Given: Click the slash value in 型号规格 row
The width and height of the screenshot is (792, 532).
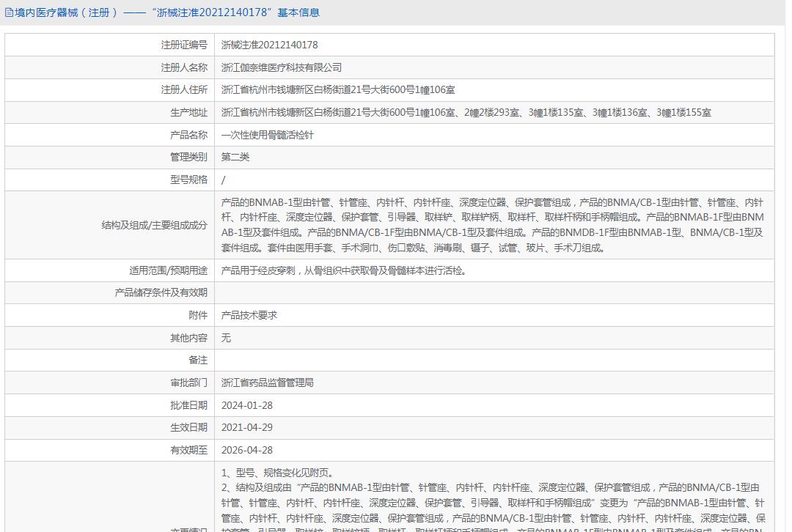Looking at the screenshot, I should [x=224, y=180].
